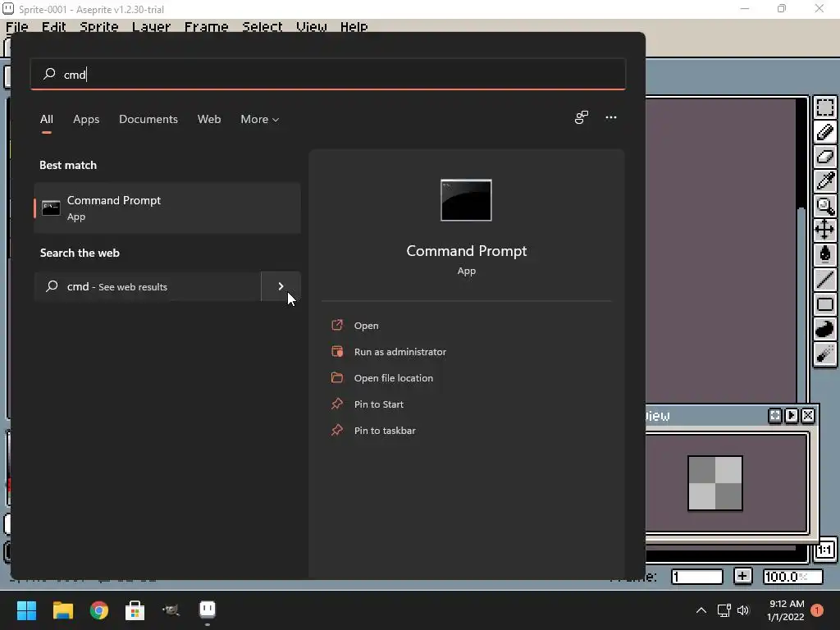Click the network icon in system tray
This screenshot has width=840, height=630.
[x=724, y=610]
